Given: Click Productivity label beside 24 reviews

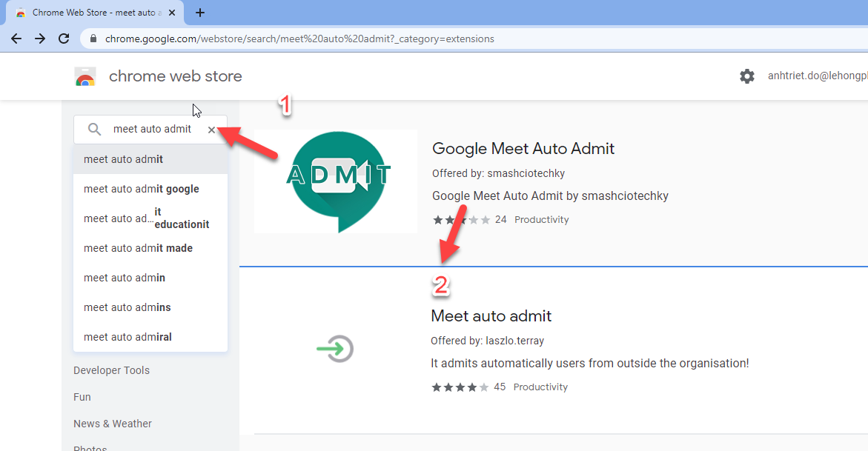Looking at the screenshot, I should click(x=541, y=220).
